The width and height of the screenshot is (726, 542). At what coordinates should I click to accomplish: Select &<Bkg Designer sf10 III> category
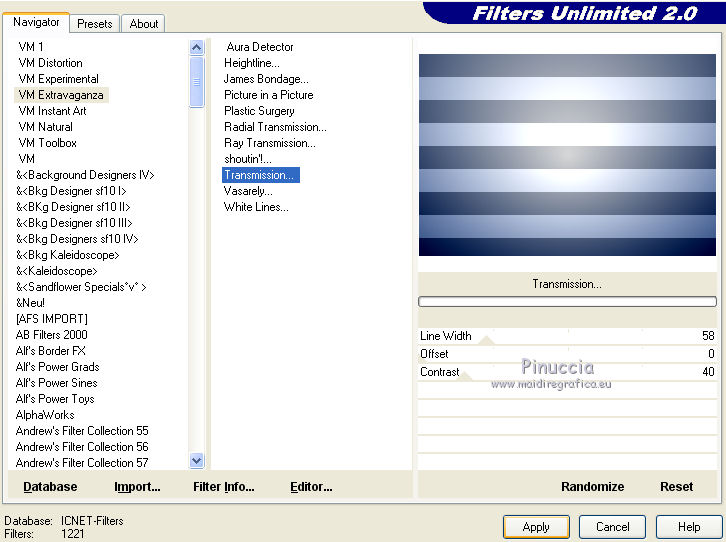(x=74, y=223)
